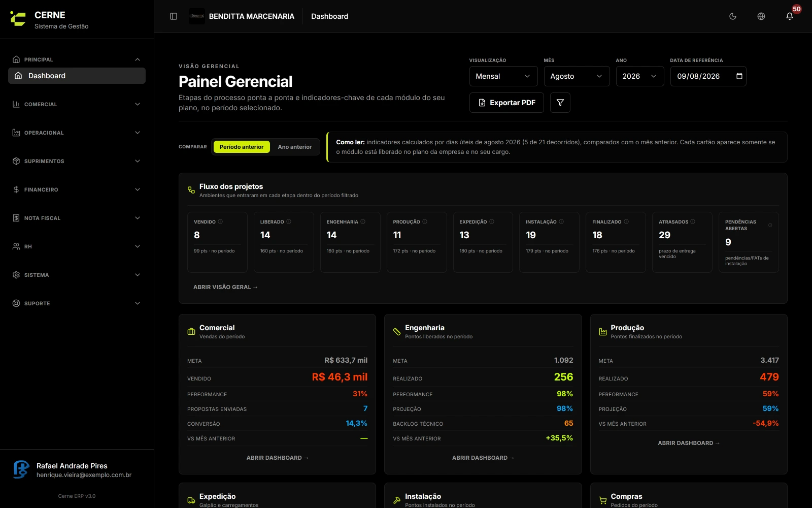Click the Backlog Técnico value 65

568,423
